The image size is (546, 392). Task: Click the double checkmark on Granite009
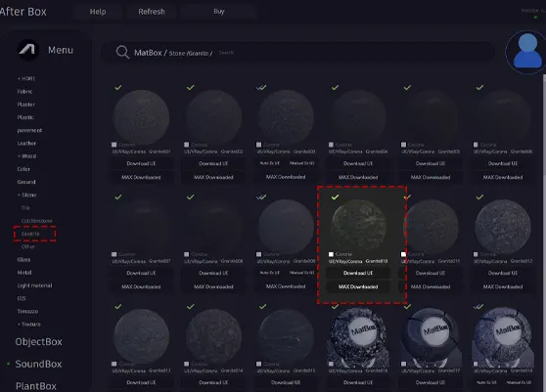coord(261,196)
